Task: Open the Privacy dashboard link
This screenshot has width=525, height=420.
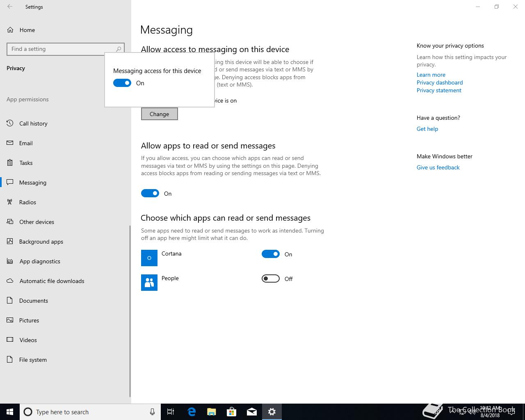Action: pyautogui.click(x=440, y=82)
